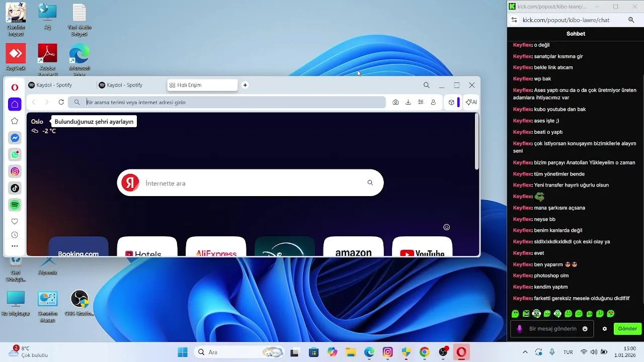Open the AliExpress speed dial tile
Image resolution: width=644 pixels, height=362 pixels.
pyautogui.click(x=216, y=246)
